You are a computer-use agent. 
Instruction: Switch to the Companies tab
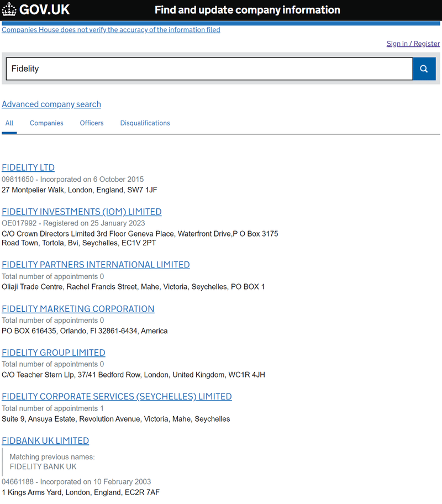click(46, 123)
